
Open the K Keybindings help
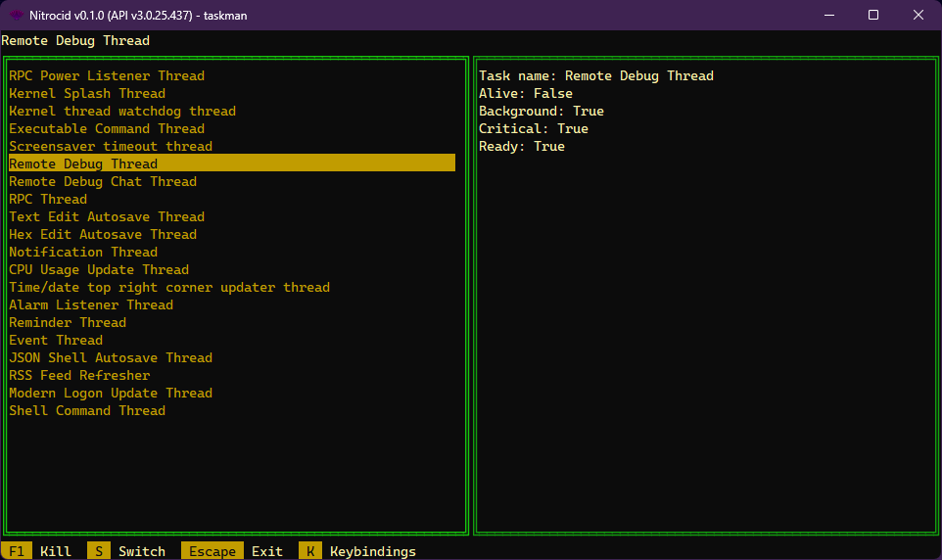(x=357, y=551)
